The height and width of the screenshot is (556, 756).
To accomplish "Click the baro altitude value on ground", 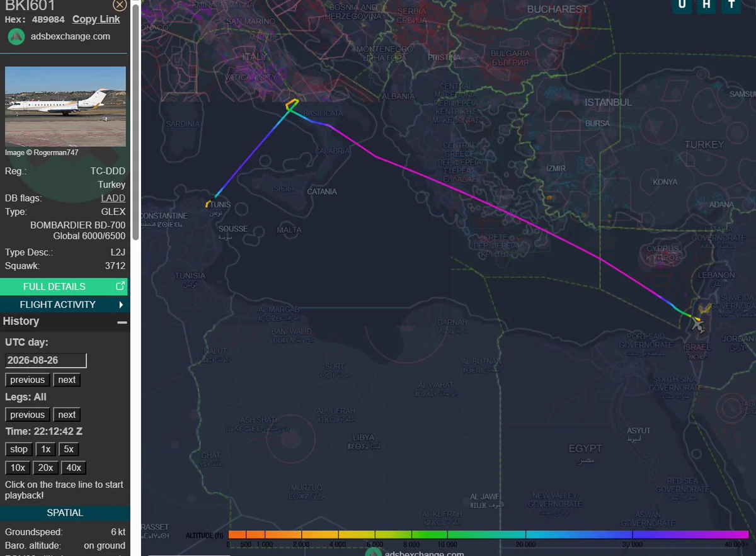I will coord(105,545).
